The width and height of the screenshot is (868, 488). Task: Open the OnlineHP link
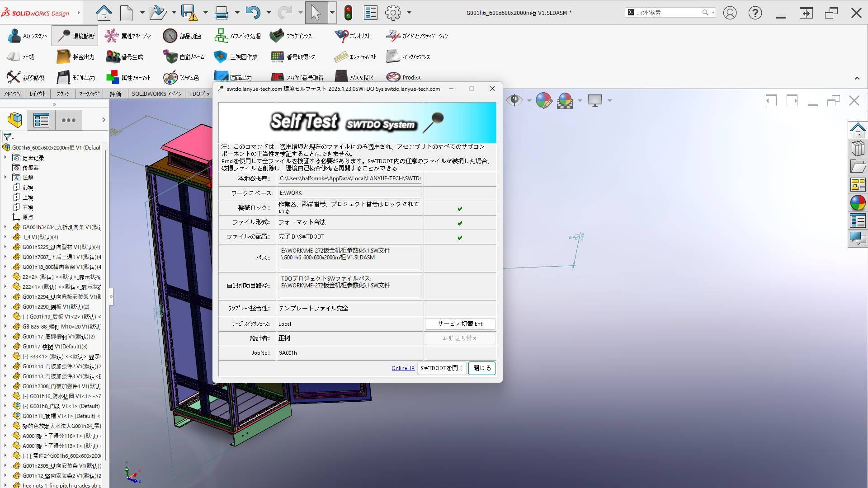[x=403, y=368]
